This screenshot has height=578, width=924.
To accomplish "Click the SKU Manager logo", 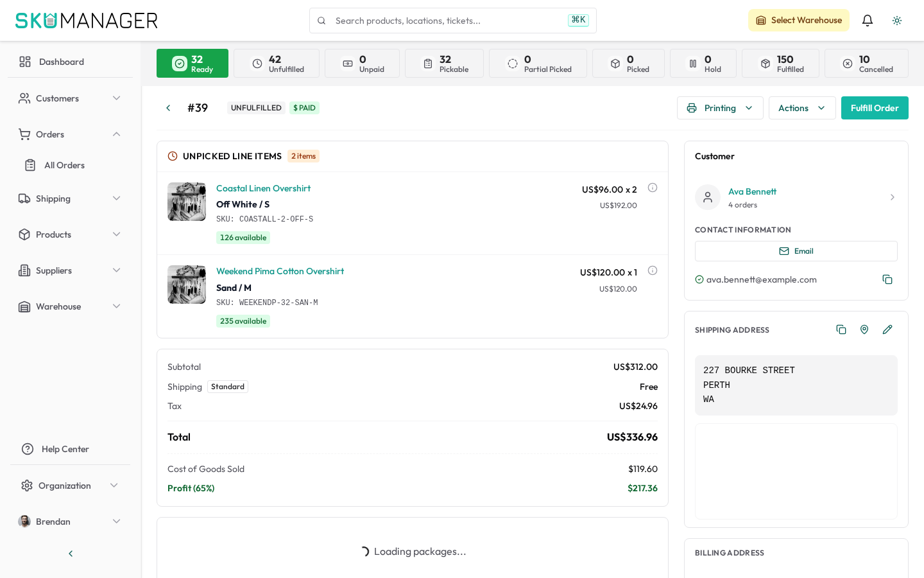I will [x=87, y=21].
